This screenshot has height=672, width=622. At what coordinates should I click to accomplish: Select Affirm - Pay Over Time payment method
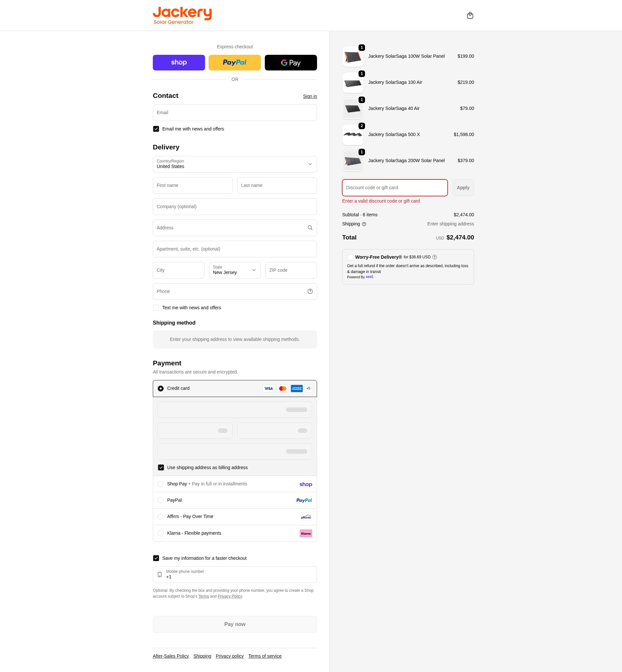[161, 517]
